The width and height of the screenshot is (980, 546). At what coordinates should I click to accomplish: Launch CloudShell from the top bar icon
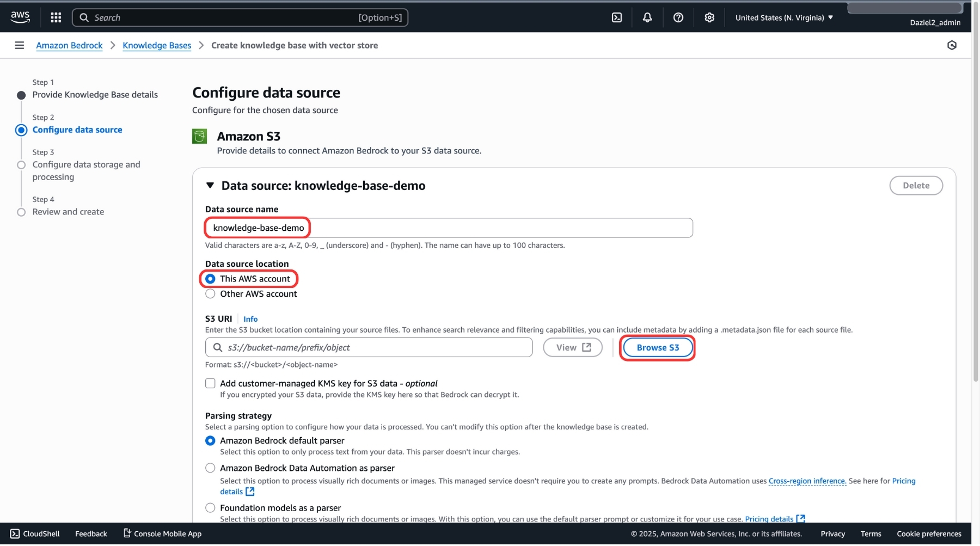pyautogui.click(x=616, y=17)
